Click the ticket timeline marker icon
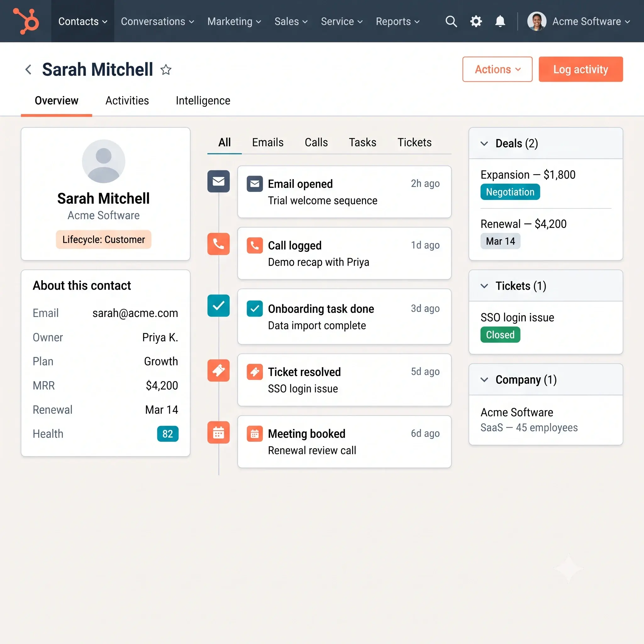 click(218, 370)
